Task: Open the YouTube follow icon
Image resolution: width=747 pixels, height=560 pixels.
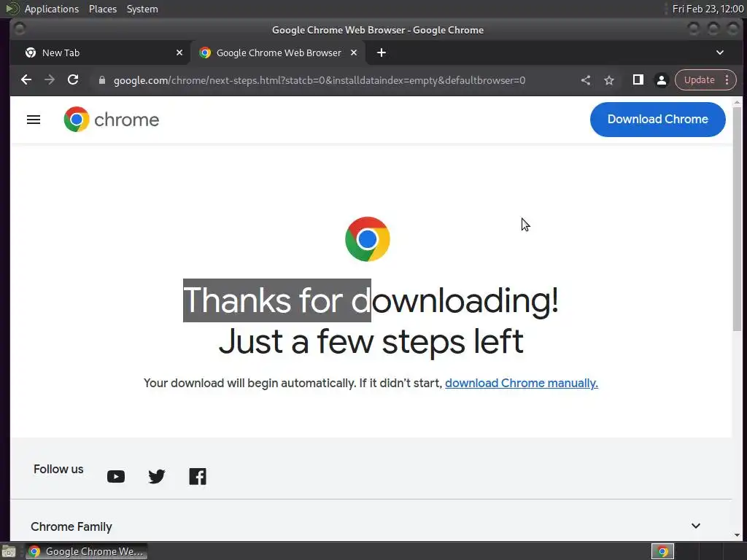Action: [x=116, y=476]
